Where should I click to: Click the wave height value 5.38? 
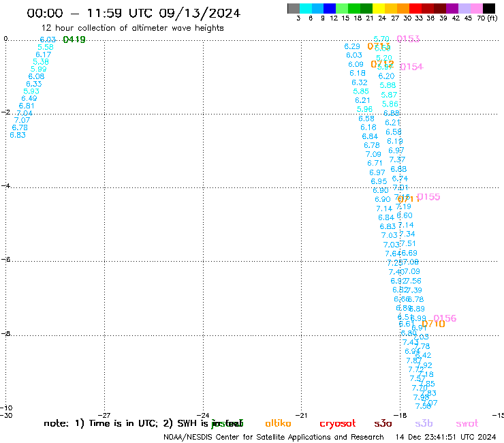coord(41,62)
